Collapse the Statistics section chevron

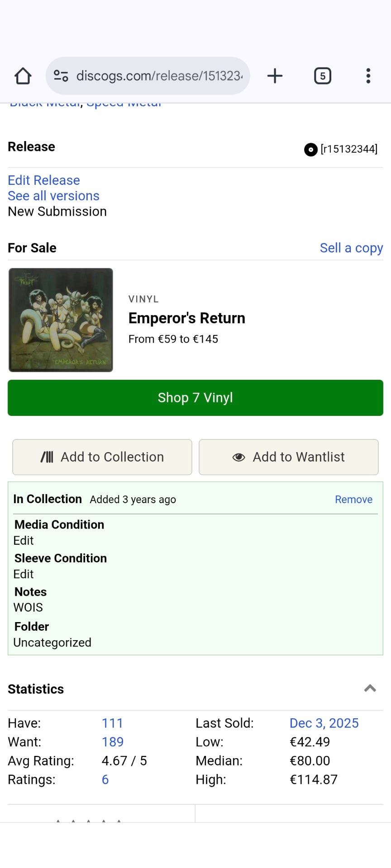pyautogui.click(x=370, y=689)
